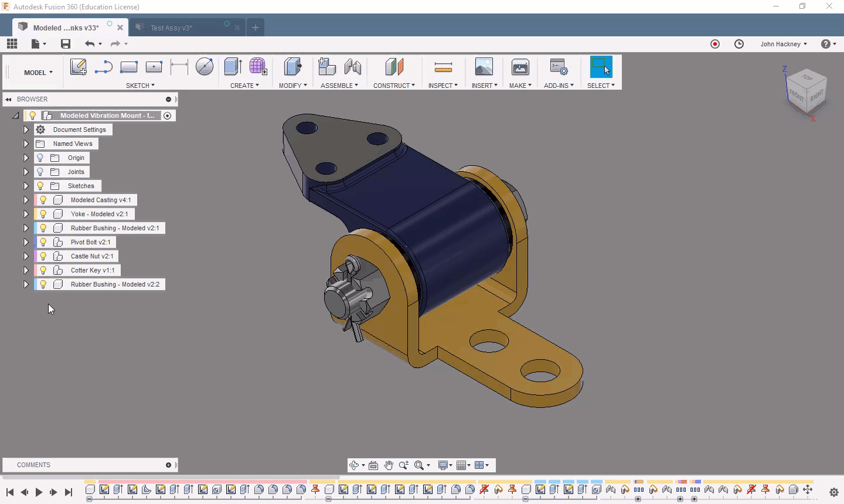Collapse the Browser panel arrows
Image resolution: width=844 pixels, height=504 pixels.
point(8,100)
